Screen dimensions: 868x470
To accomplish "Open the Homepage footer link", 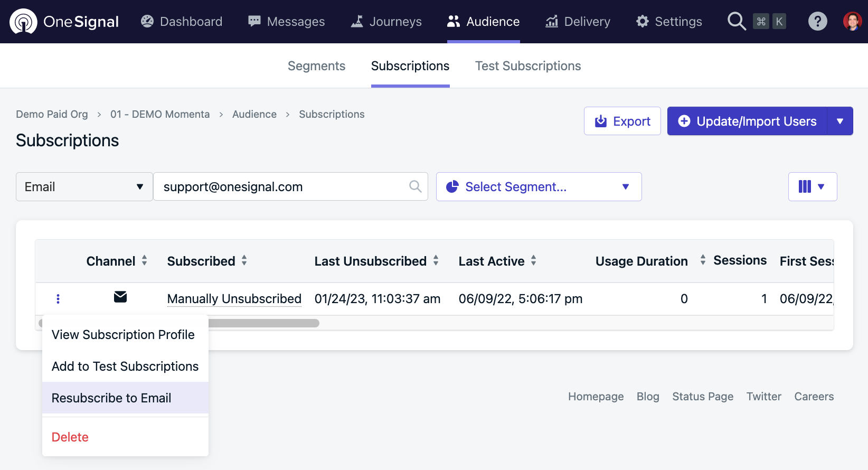I will (x=596, y=397).
